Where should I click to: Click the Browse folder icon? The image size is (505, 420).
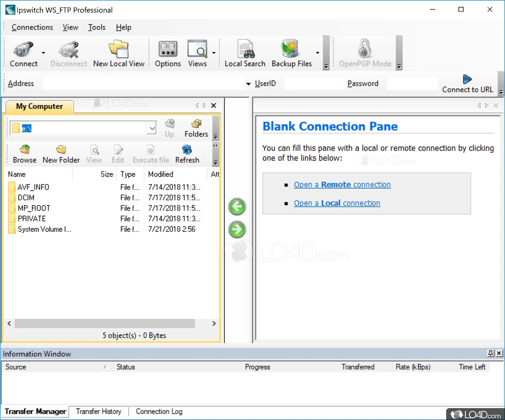24,154
